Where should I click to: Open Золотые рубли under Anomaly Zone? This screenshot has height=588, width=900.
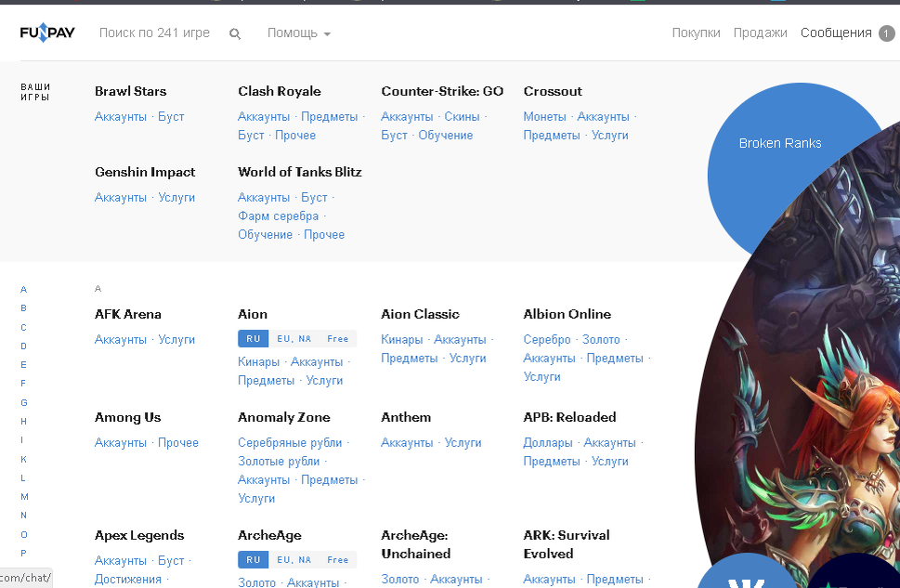click(279, 461)
